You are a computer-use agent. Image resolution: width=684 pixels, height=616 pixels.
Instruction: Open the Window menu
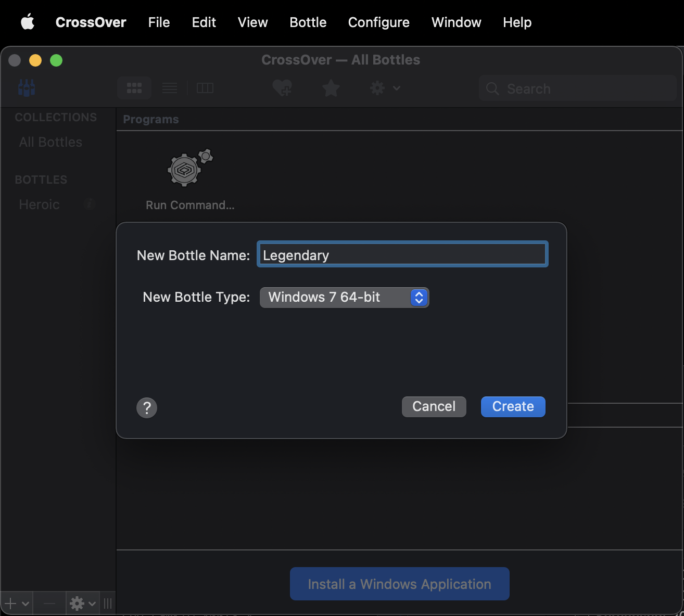(x=456, y=22)
